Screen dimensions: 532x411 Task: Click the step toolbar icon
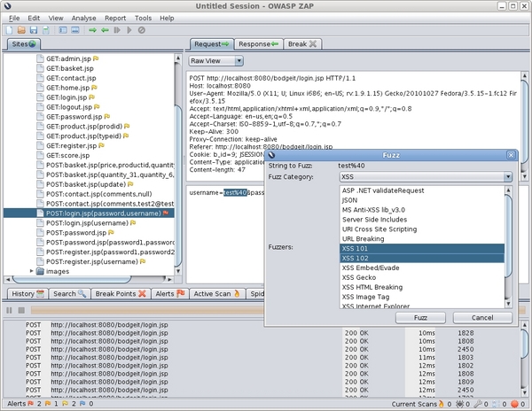[117, 30]
